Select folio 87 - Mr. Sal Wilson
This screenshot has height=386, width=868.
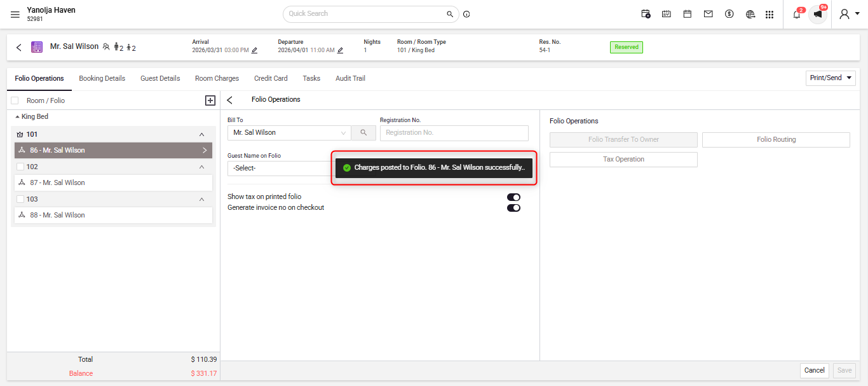[114, 183]
